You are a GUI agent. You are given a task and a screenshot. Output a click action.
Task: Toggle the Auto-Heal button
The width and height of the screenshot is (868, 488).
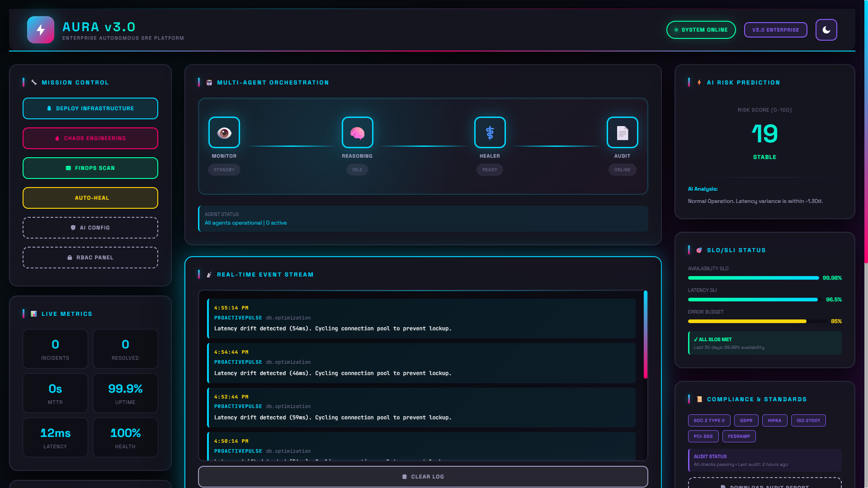[x=90, y=198]
